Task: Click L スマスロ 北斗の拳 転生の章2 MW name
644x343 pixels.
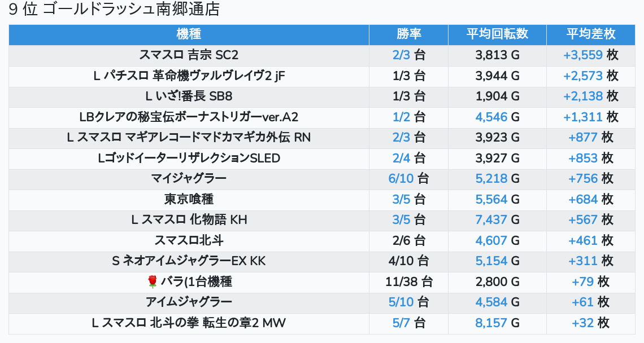Action: point(189,323)
